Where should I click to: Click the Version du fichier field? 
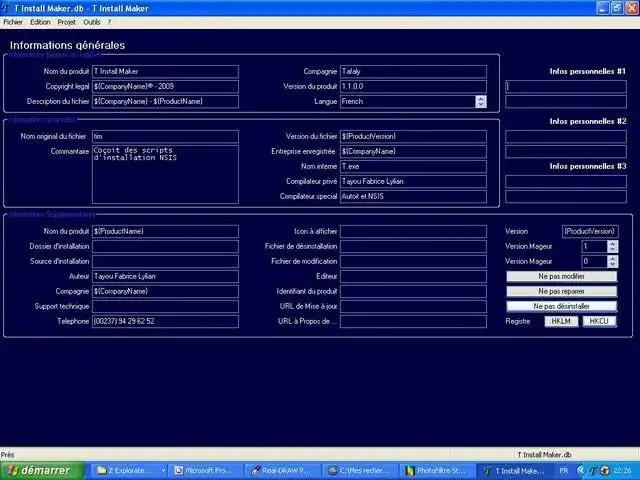[x=413, y=136]
